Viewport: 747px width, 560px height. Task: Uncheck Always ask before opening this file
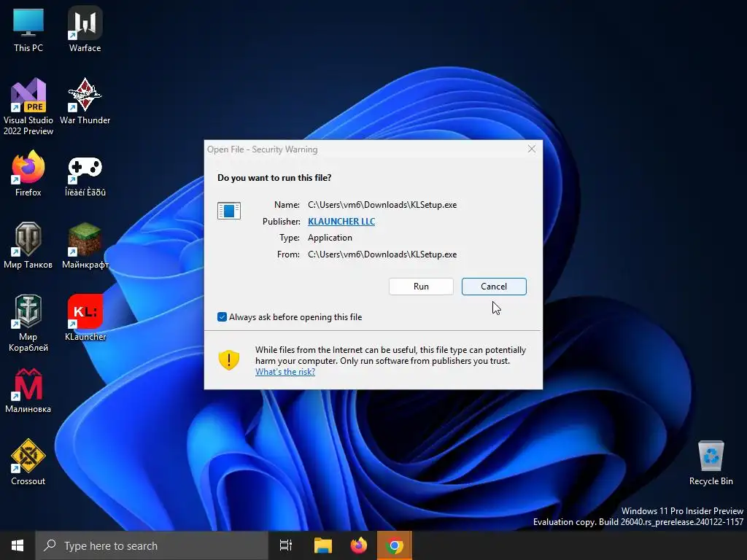point(222,317)
